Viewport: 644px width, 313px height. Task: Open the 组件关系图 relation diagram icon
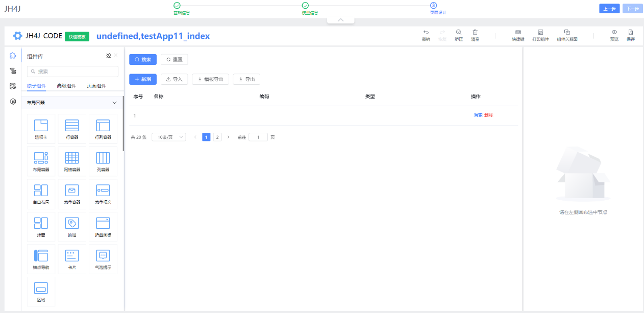(567, 32)
